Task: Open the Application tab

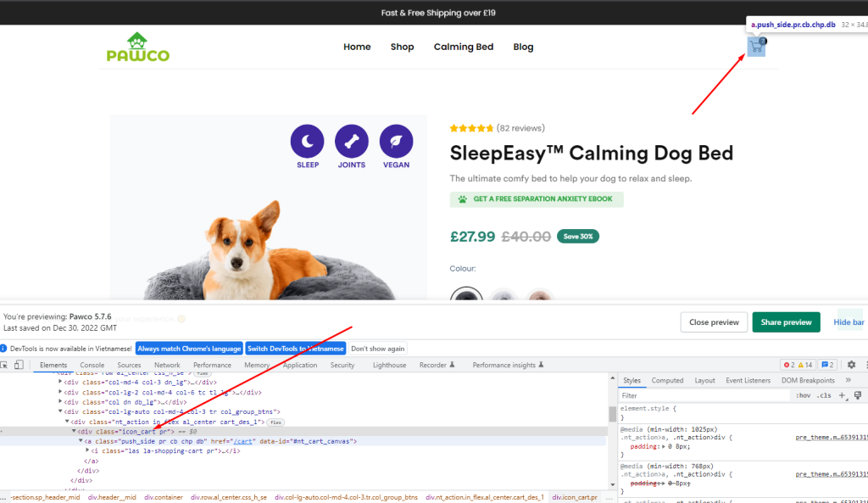Action: tap(300, 365)
